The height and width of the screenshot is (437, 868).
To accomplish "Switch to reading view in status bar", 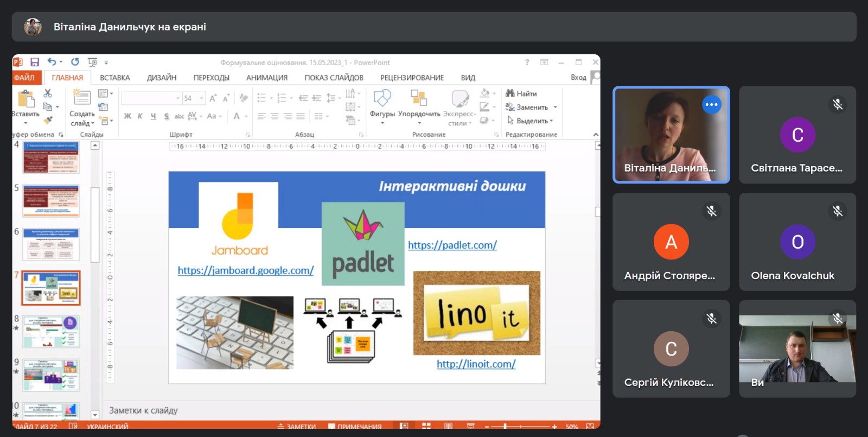I will pyautogui.click(x=448, y=426).
